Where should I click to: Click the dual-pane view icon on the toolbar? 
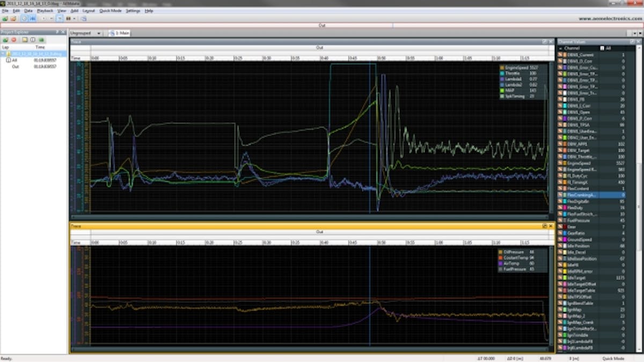coord(68,18)
